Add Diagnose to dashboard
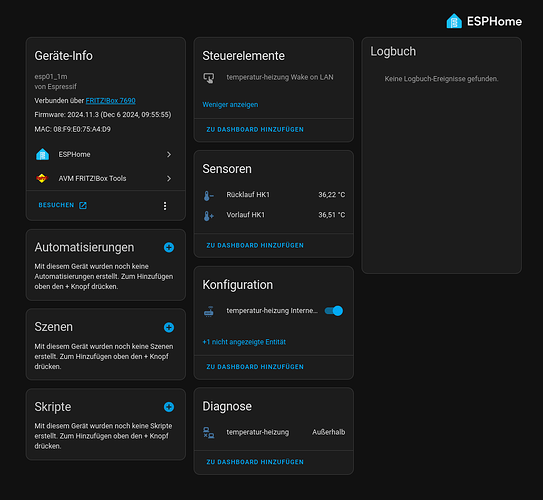The width and height of the screenshot is (543, 500). [x=255, y=462]
